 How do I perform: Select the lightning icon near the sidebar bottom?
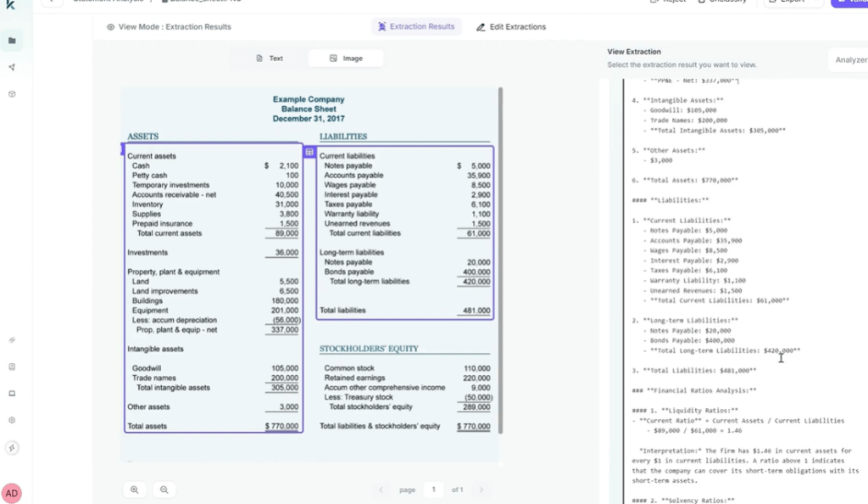click(x=12, y=447)
